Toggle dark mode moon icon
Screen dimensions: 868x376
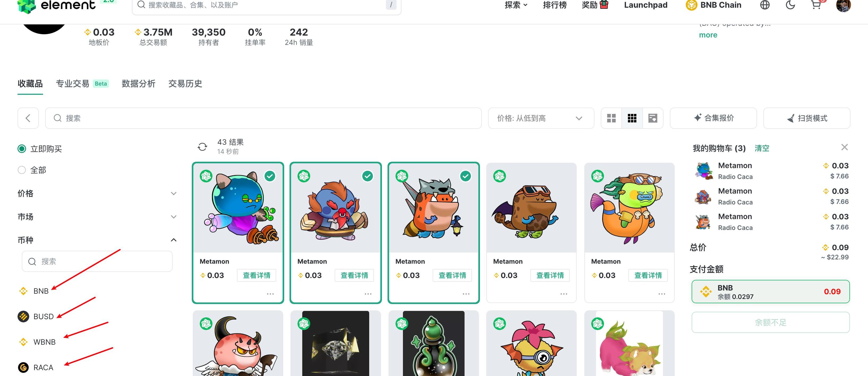pyautogui.click(x=790, y=5)
